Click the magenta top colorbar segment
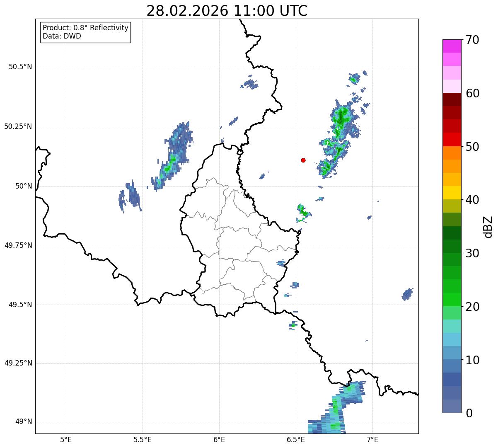 coord(452,46)
